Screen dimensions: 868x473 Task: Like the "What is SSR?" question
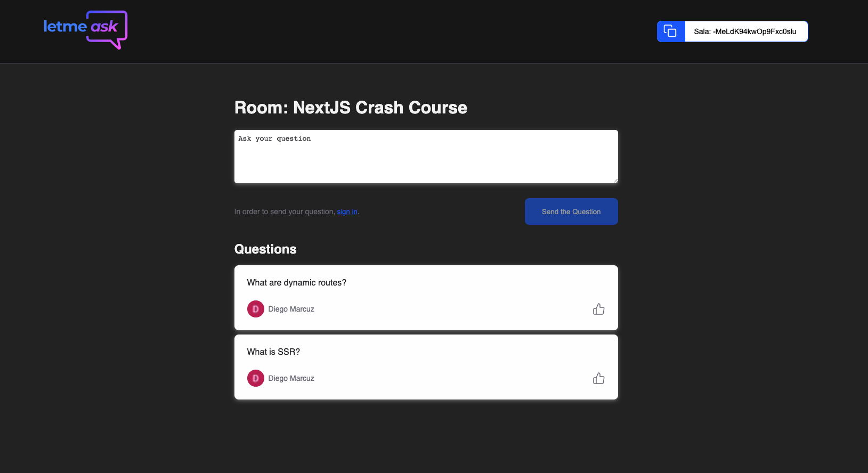tap(599, 378)
